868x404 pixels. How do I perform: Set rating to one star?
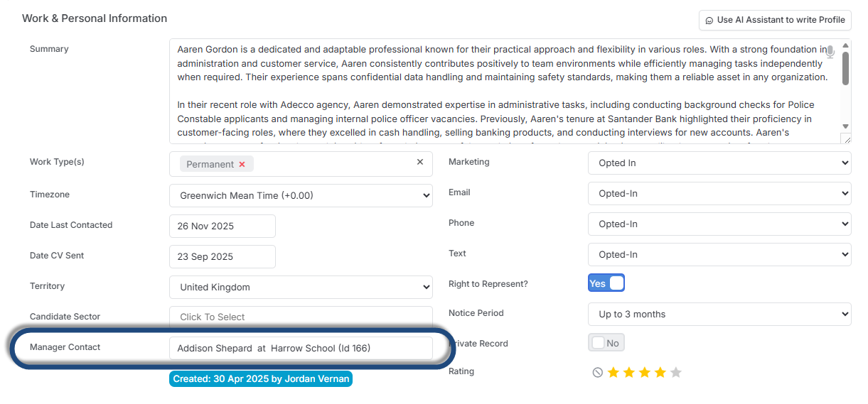tap(613, 372)
